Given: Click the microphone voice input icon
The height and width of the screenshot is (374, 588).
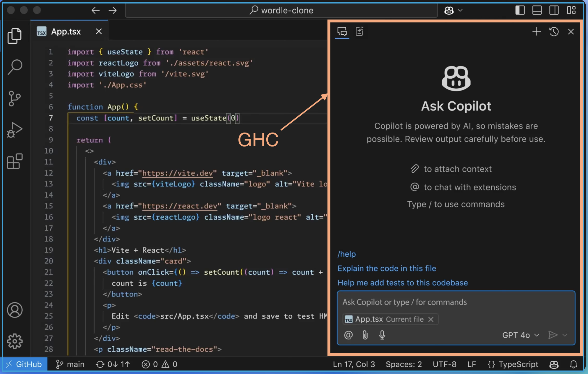Looking at the screenshot, I should 382,335.
